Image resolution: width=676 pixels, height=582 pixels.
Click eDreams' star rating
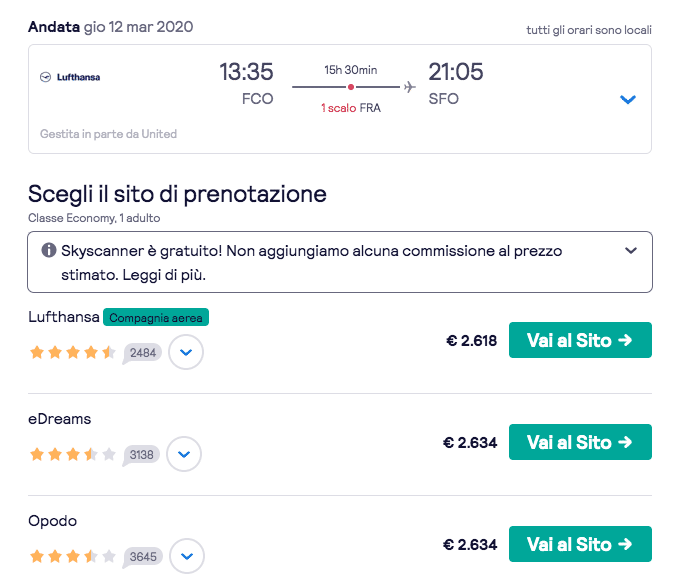coord(73,454)
